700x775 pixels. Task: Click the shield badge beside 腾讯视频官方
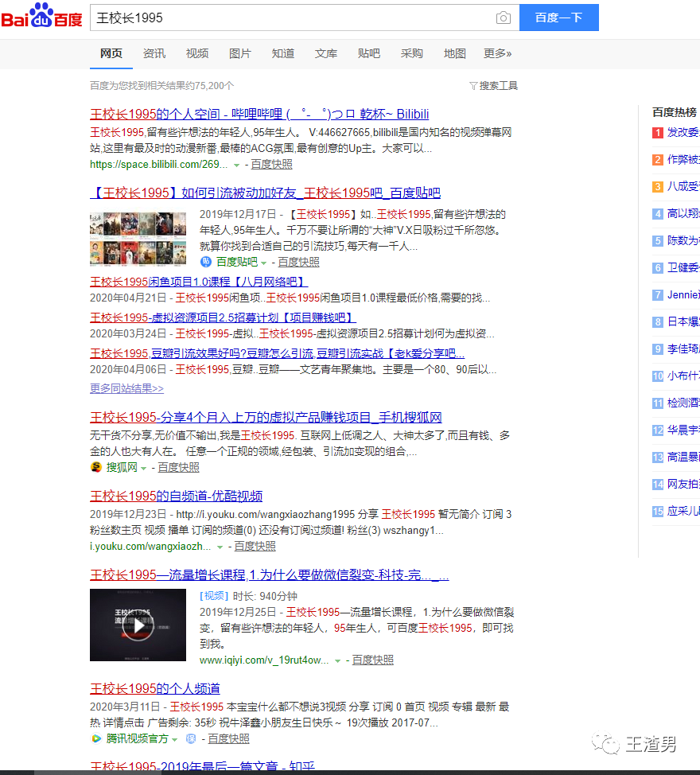click(191, 738)
